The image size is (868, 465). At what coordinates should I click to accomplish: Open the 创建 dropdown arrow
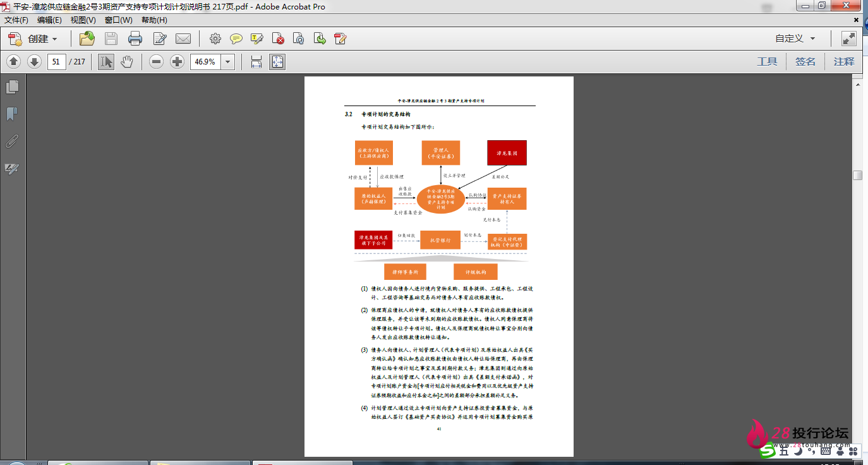[x=54, y=39]
